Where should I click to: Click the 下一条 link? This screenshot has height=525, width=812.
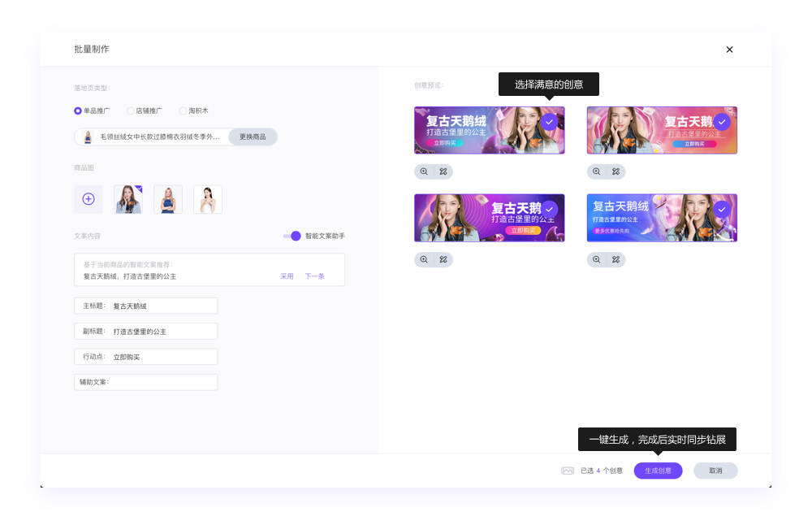tap(314, 276)
